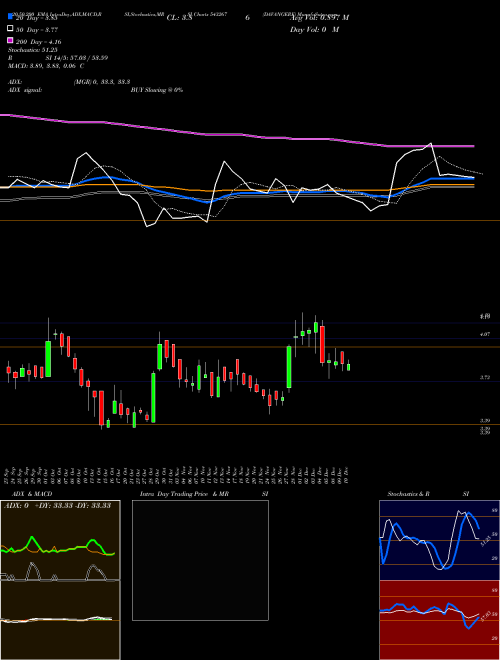The image size is (500, 660).
Task: Click the magenta 200 Day legend swatch
Action: [x=11, y=41]
